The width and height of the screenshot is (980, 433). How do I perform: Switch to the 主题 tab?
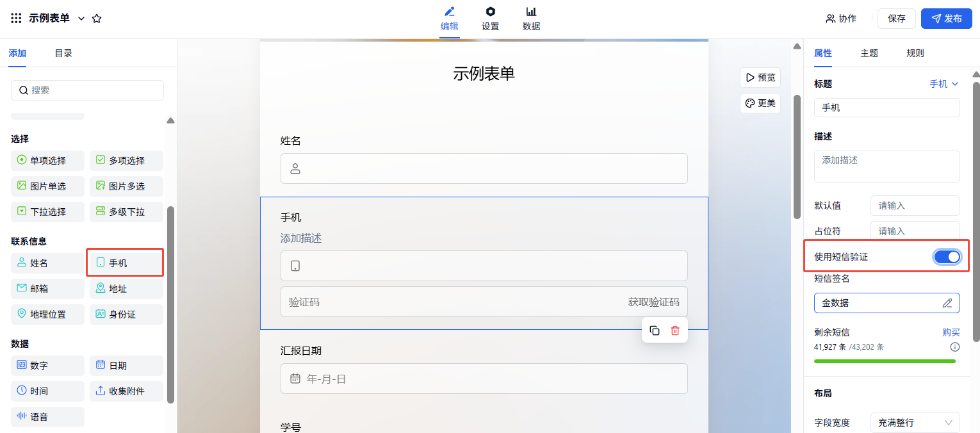pyautogui.click(x=869, y=53)
